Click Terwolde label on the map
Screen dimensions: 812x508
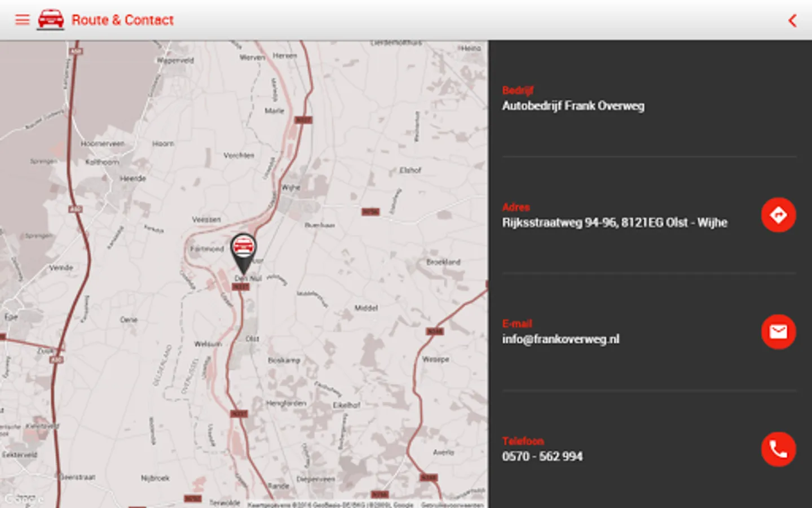[x=224, y=502]
